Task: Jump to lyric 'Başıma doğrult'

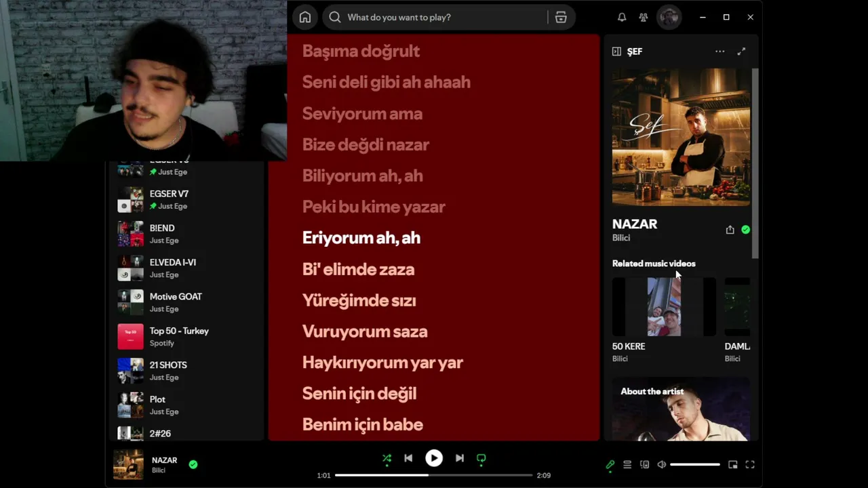Action: pos(361,51)
